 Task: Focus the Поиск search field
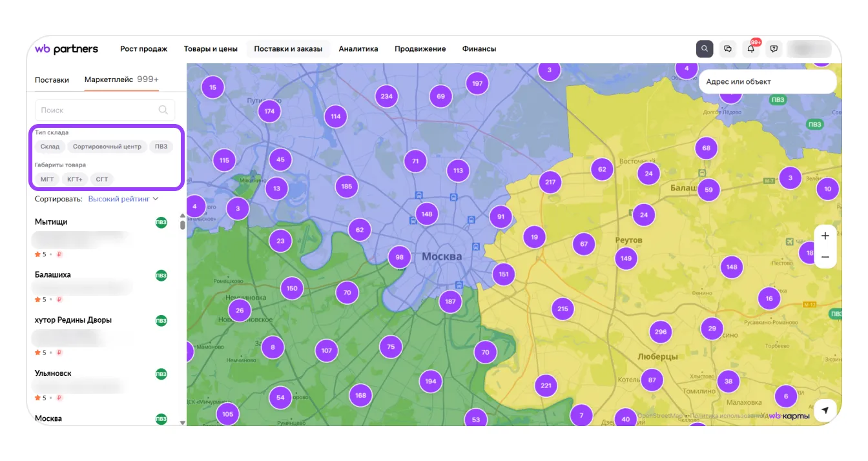[x=105, y=110]
